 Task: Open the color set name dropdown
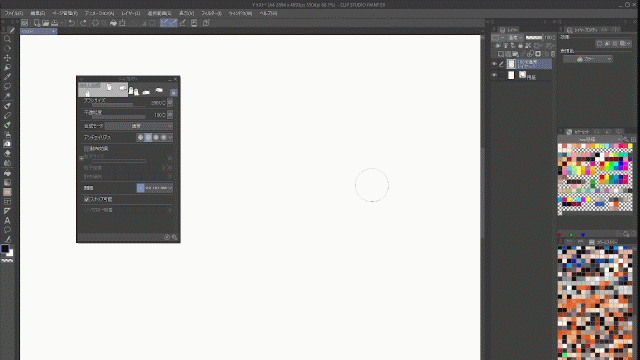click(x=589, y=140)
